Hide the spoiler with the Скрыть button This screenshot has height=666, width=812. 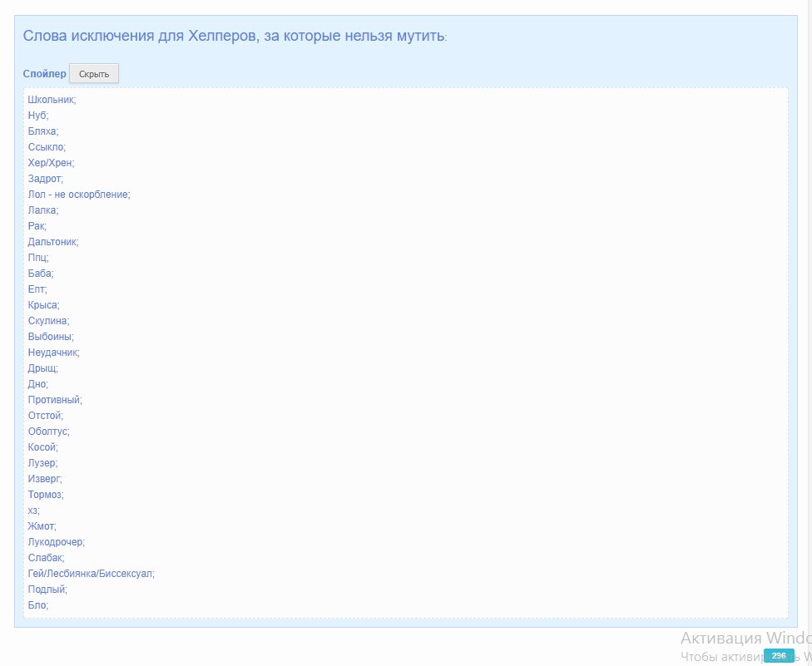[x=94, y=73]
